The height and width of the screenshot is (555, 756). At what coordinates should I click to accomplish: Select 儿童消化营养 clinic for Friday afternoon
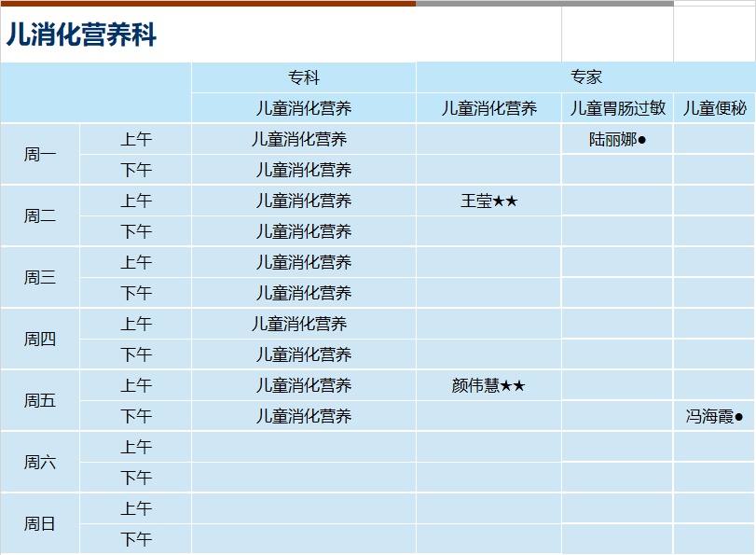(x=304, y=416)
